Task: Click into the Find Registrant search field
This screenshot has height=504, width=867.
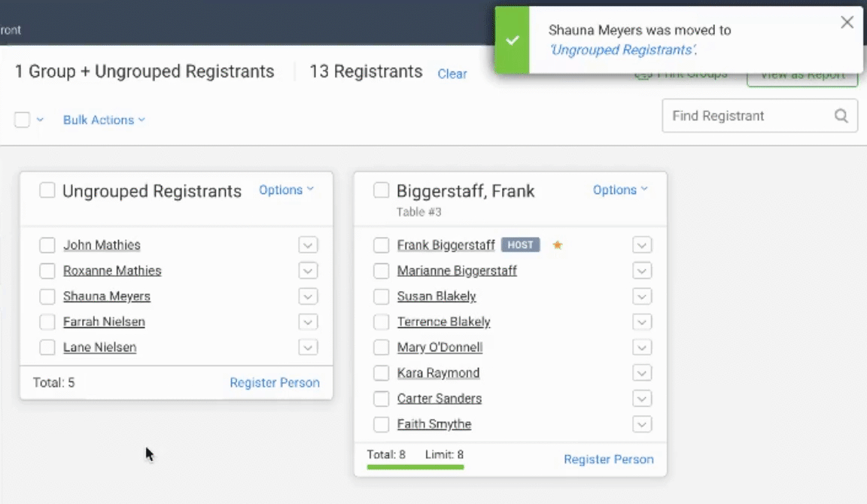Action: pyautogui.click(x=745, y=116)
